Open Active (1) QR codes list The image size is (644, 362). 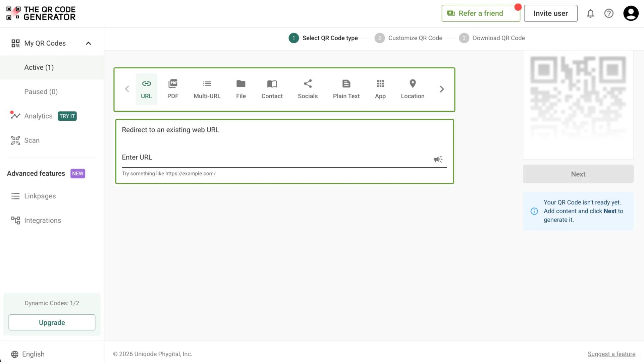52,67
